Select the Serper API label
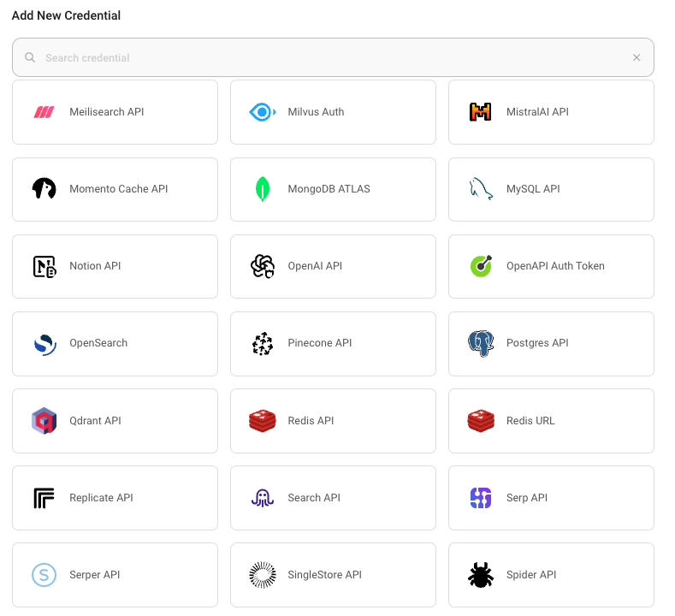 95,575
